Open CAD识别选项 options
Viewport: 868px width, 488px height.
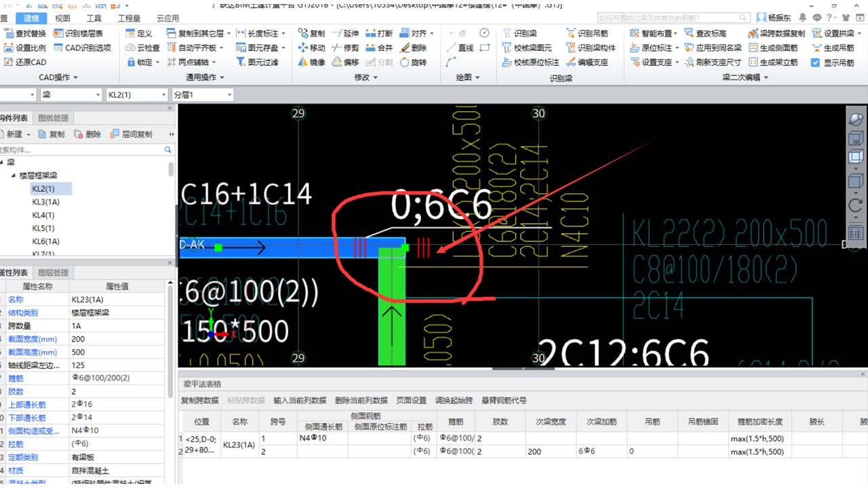[x=81, y=47]
